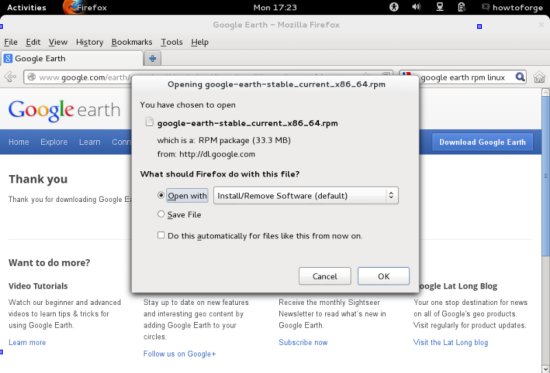
Task: Click the Subscribe now link
Action: [x=303, y=342]
